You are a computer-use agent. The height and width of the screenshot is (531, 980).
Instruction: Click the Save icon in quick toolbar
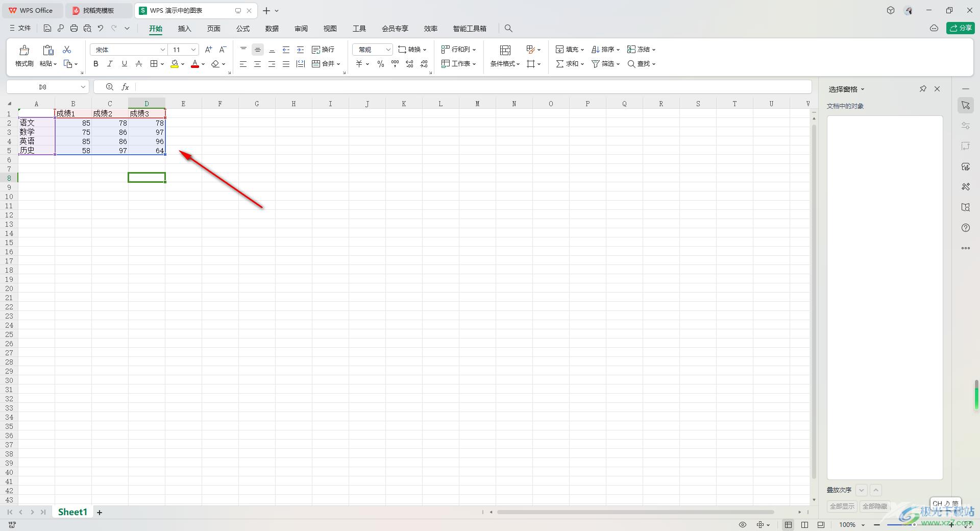pos(47,29)
